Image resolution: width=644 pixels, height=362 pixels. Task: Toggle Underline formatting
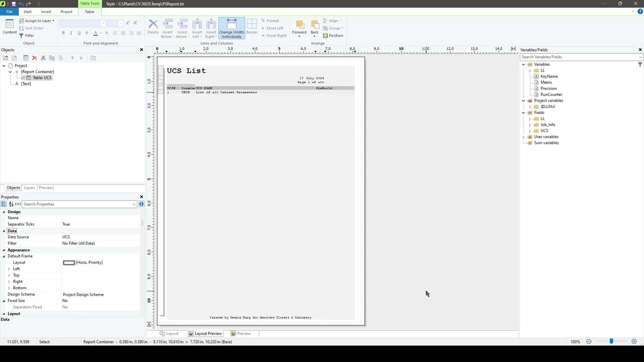[78, 33]
